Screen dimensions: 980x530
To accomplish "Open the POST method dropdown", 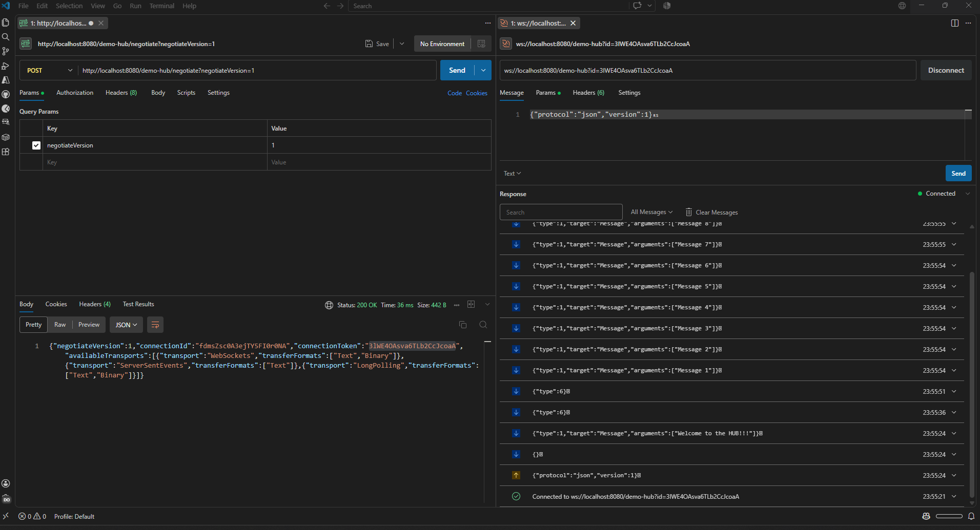I will click(49, 70).
